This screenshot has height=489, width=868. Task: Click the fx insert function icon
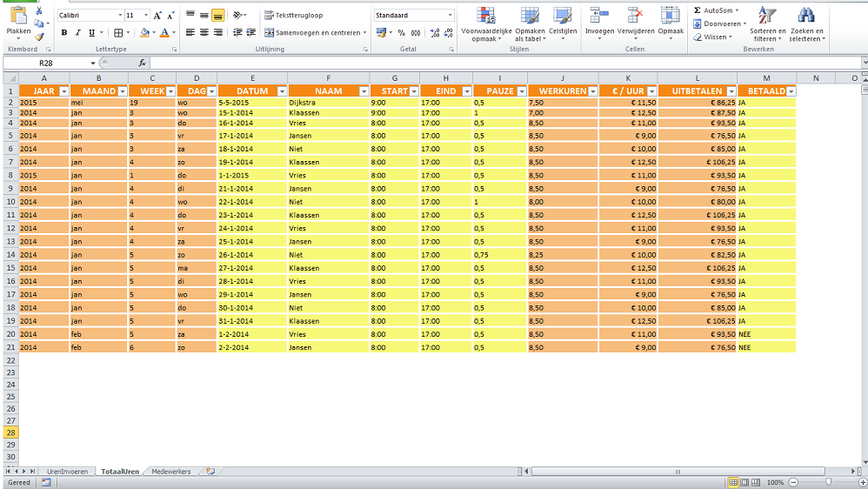(x=142, y=64)
